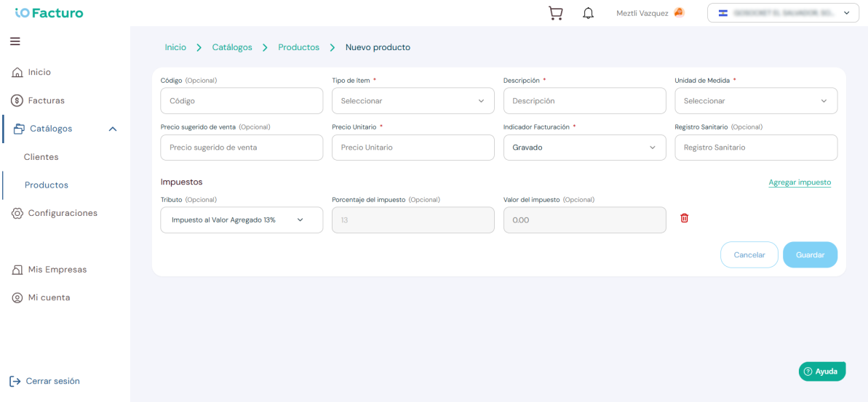Click the Porcentaje del impuesto field

click(x=413, y=220)
